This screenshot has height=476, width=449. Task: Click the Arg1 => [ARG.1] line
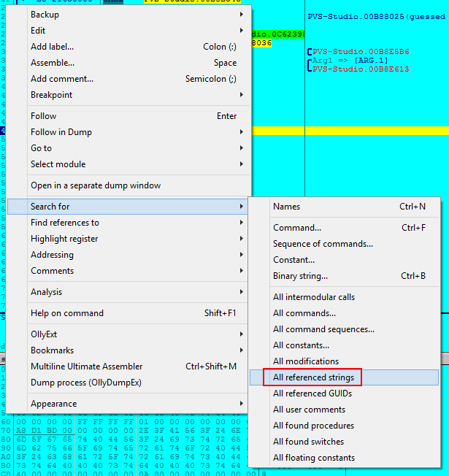pos(350,61)
